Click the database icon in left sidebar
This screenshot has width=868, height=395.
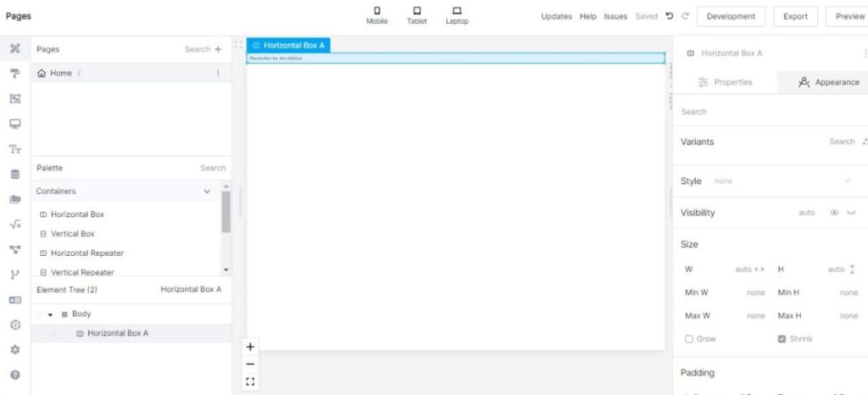(x=14, y=175)
